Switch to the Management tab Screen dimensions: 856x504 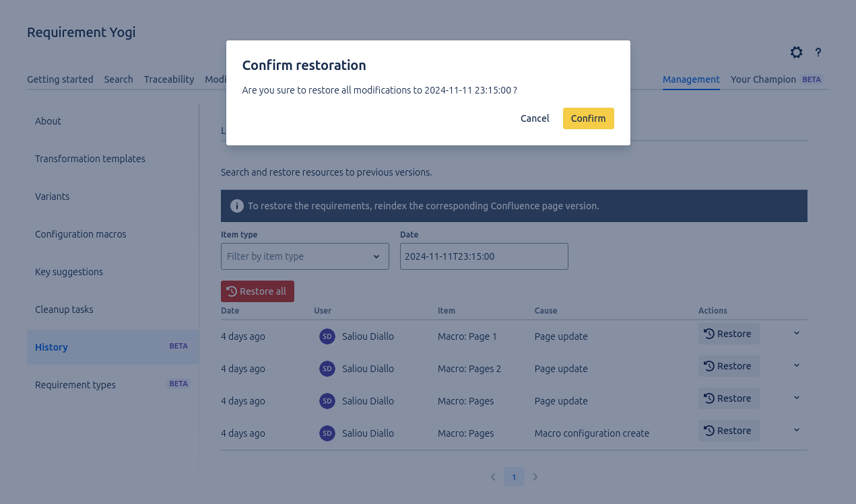[x=691, y=79]
